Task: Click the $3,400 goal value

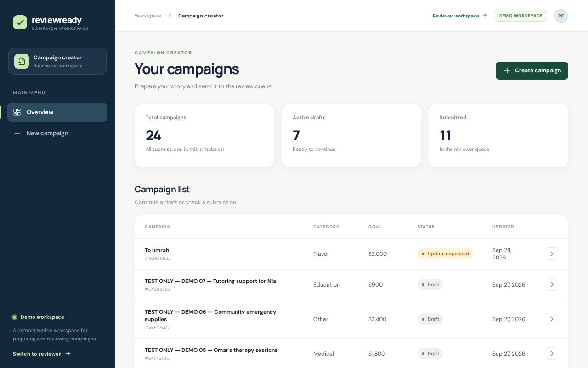Action: [x=377, y=319]
